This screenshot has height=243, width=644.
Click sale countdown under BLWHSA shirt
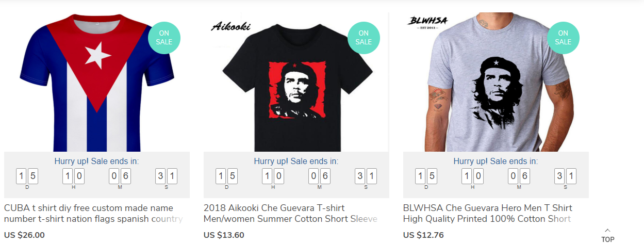(496, 161)
